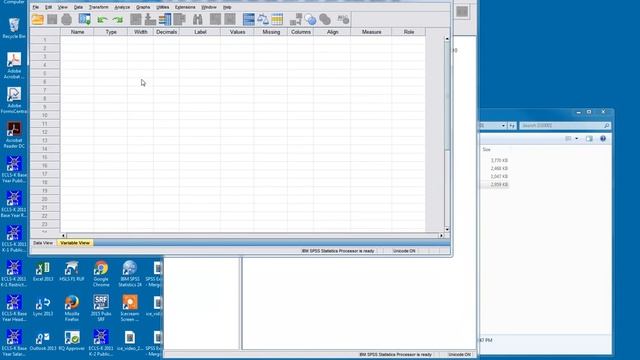Image resolution: width=640 pixels, height=360 pixels.
Task: Click the Values column header
Action: click(x=237, y=32)
